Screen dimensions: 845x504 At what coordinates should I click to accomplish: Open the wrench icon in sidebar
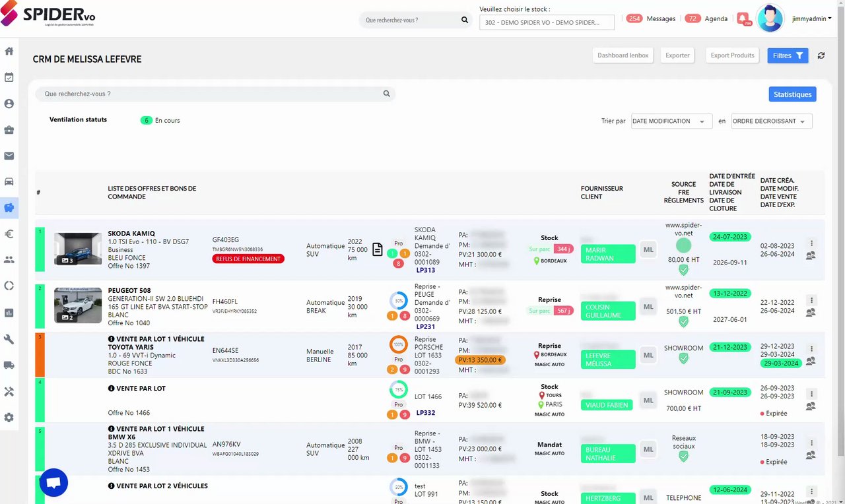click(x=9, y=339)
